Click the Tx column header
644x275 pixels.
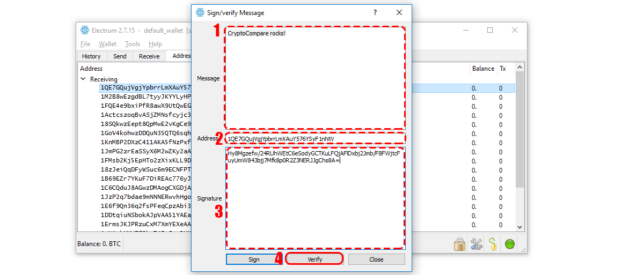[x=503, y=69]
